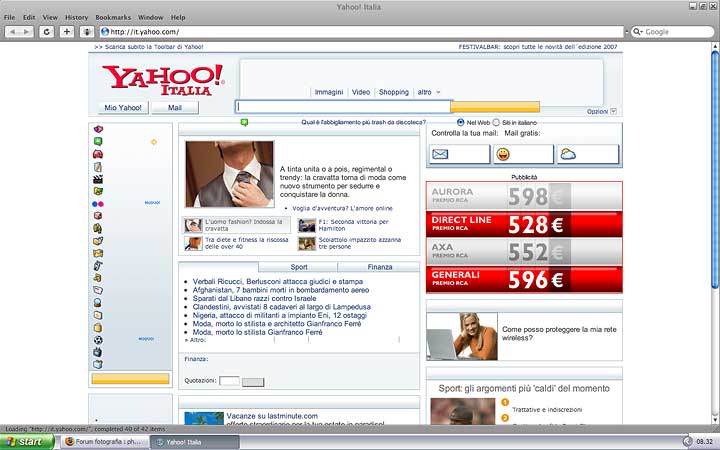
Task: Click the envelope mail button
Action: click(x=460, y=154)
